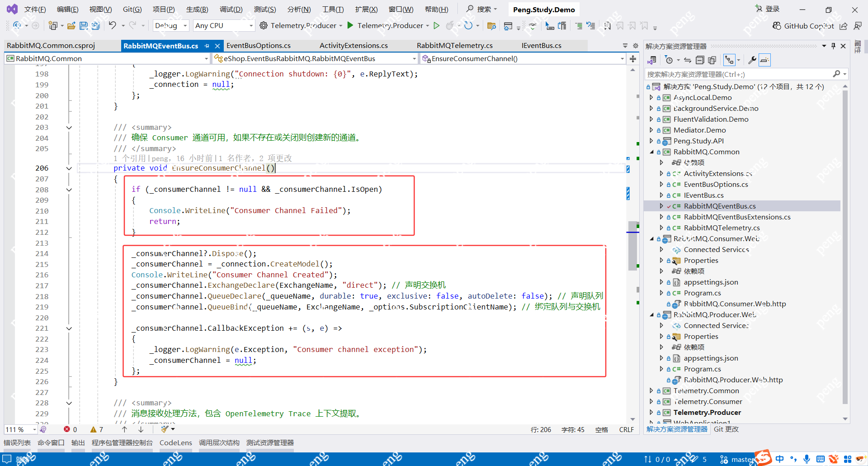Viewport: 868px width, 466px height.
Task: Open the 调试(D) menu
Action: (x=231, y=9)
